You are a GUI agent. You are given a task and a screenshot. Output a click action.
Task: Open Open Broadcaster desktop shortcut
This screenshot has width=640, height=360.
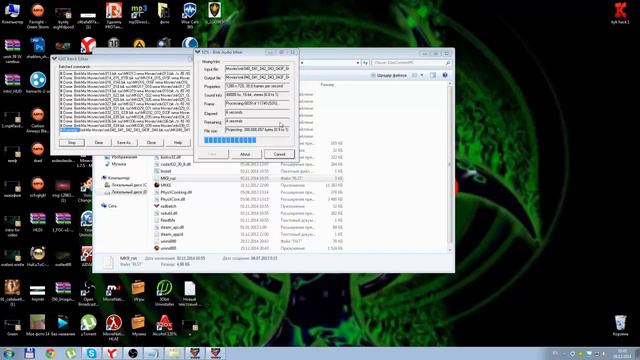[88, 293]
